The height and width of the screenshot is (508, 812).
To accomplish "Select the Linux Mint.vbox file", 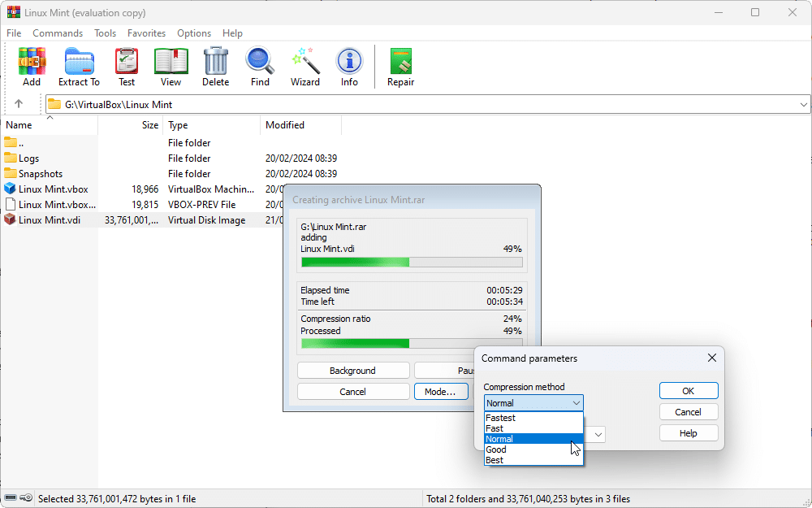I will (53, 189).
